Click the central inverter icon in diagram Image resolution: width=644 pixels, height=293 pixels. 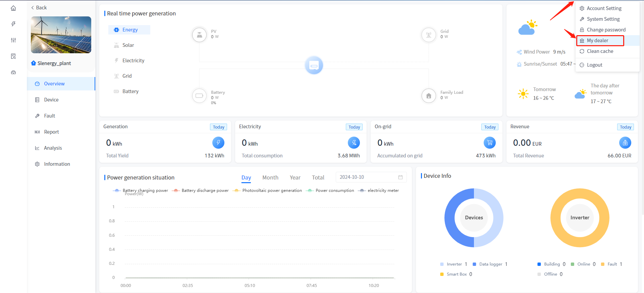(314, 65)
